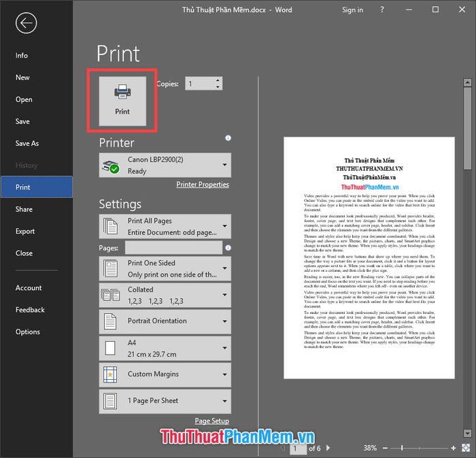
Task: Open the A4 paper size dropdown
Action: tap(165, 348)
